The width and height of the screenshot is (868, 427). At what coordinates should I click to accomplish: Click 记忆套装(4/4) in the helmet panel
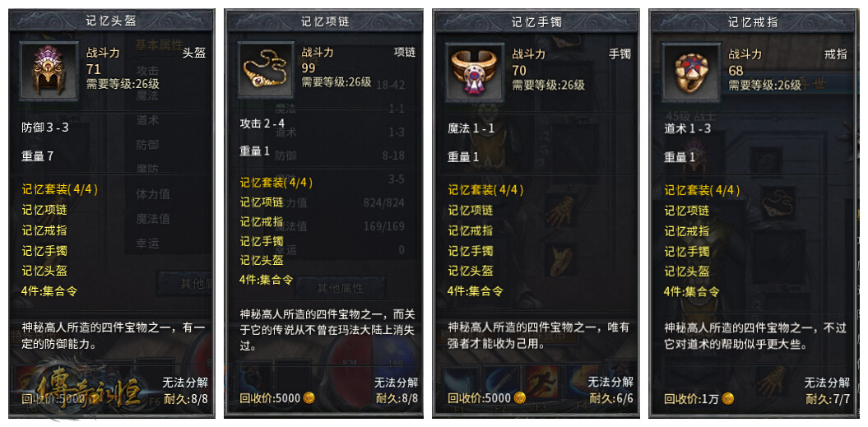pyautogui.click(x=60, y=189)
